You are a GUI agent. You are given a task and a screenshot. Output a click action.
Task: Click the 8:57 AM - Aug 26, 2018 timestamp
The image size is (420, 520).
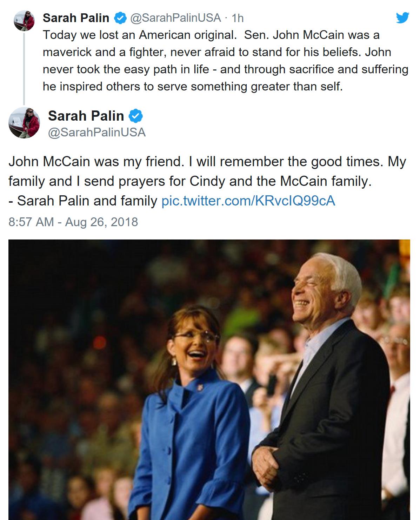click(x=73, y=222)
